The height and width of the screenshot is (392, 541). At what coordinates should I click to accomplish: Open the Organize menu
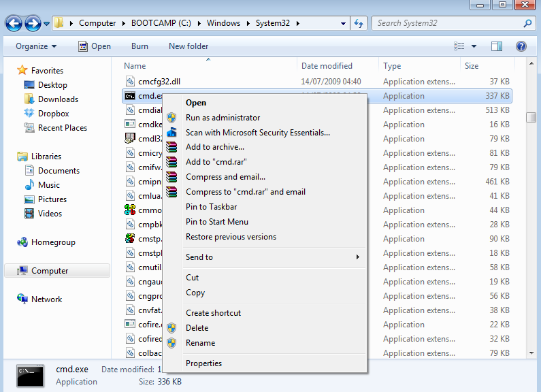click(36, 46)
